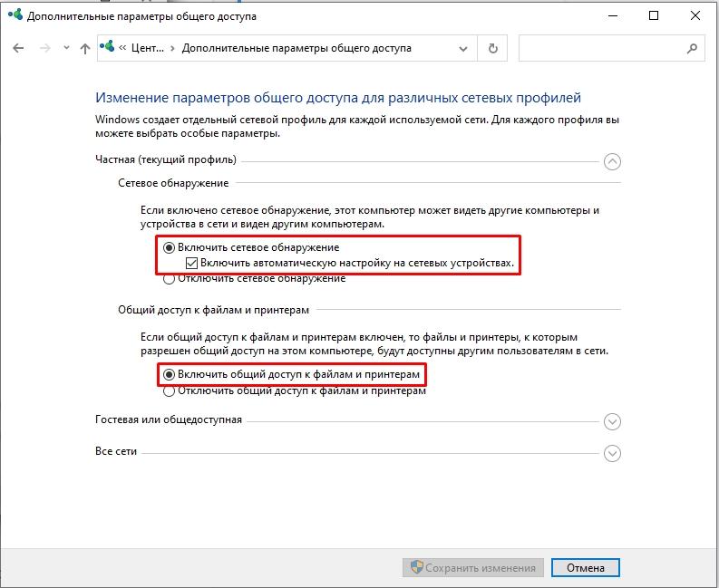719x588 pixels.
Task: Open address bar history dropdown
Action: click(463, 49)
